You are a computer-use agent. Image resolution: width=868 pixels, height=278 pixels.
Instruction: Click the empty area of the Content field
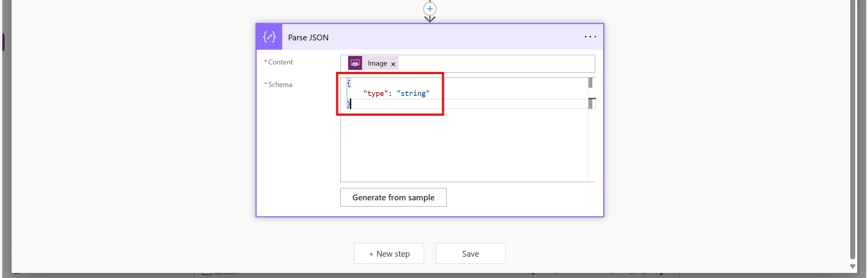(496, 64)
